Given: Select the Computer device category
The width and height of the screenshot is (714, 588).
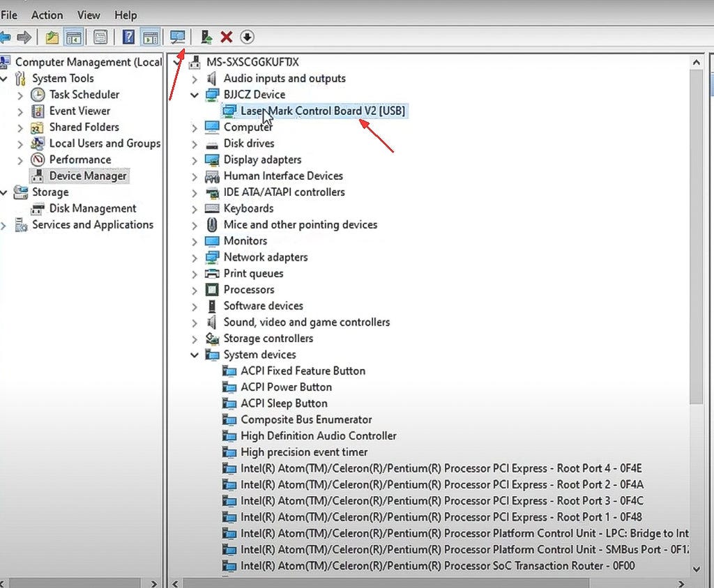Looking at the screenshot, I should (248, 127).
